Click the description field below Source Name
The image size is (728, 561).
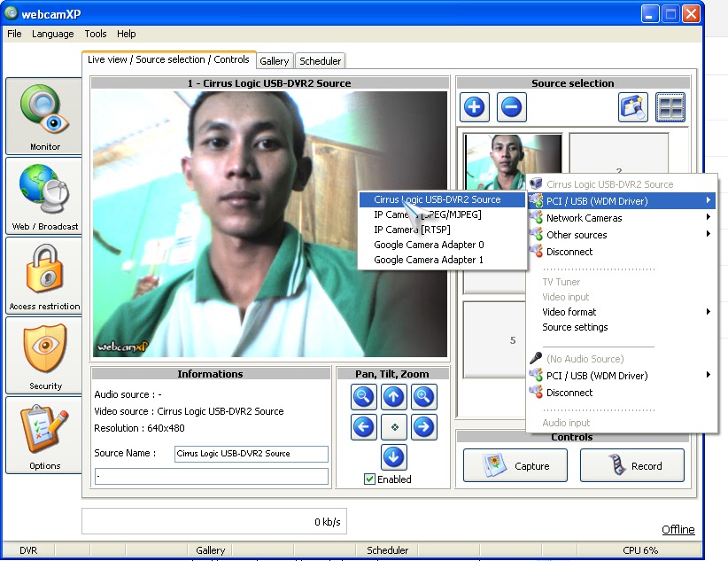pyautogui.click(x=212, y=477)
